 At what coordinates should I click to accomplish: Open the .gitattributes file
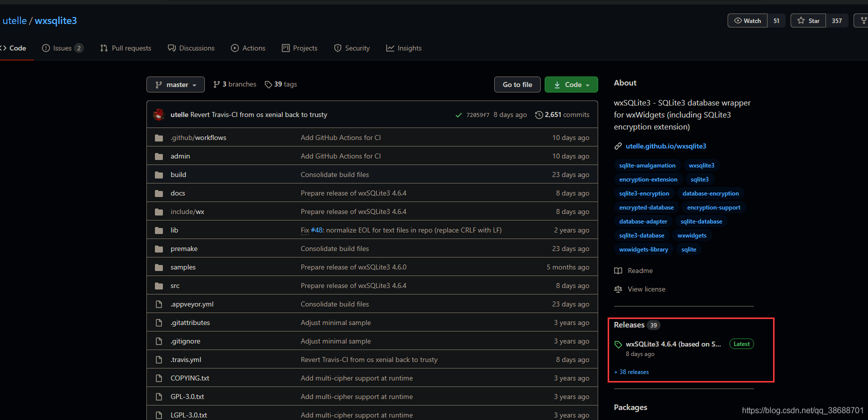(190, 322)
